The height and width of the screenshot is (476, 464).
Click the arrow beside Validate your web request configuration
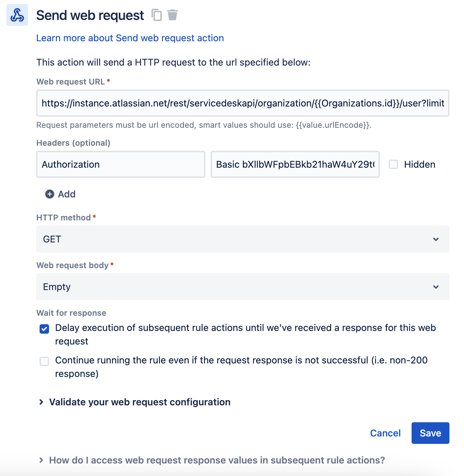[41, 402]
